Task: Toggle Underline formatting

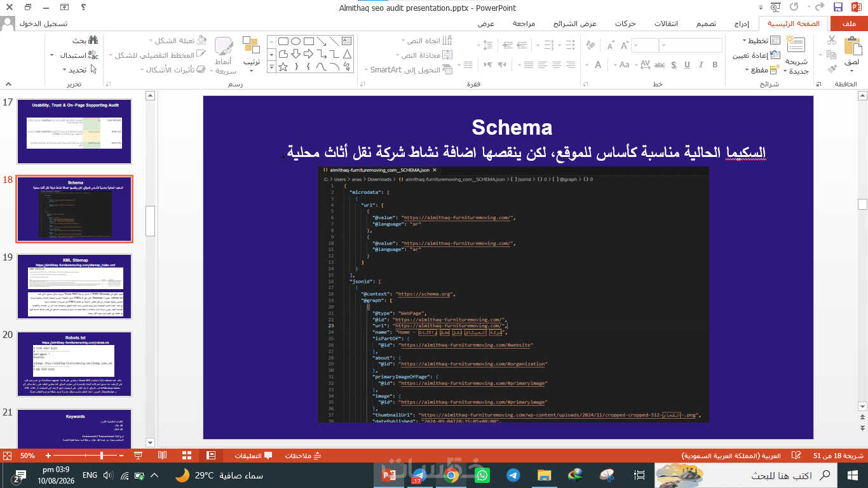Action: 687,64
